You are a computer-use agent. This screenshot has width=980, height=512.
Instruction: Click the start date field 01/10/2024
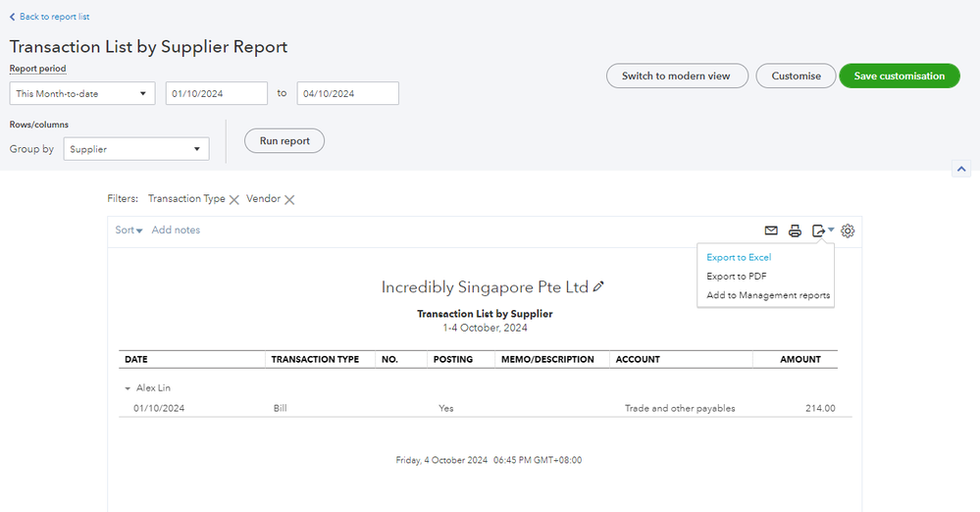[x=216, y=93]
